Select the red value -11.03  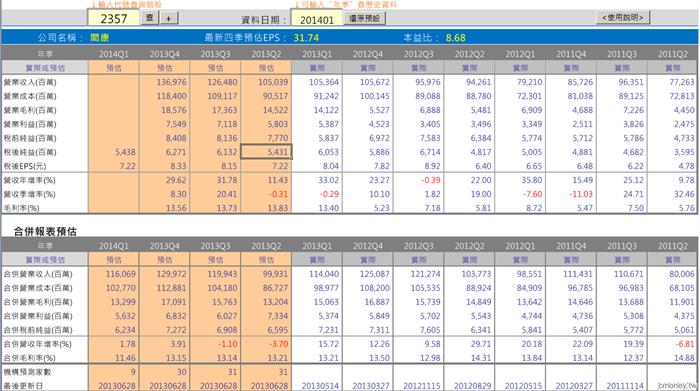coord(581,194)
